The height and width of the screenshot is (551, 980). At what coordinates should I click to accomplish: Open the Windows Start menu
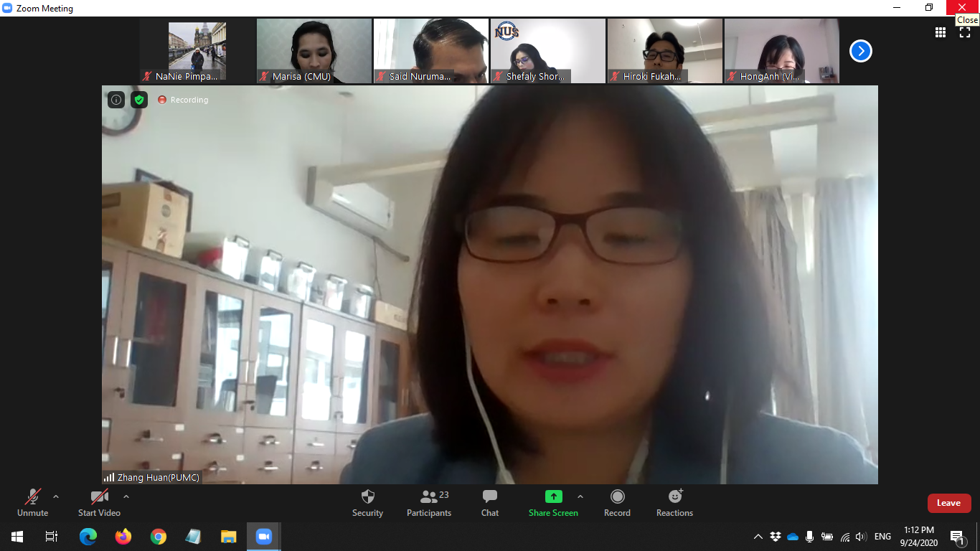17,537
